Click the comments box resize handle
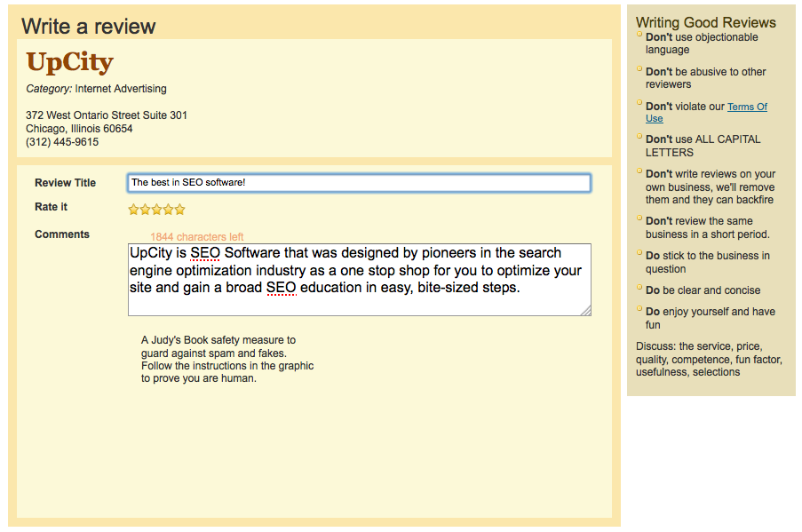Viewport: 802px width, 532px height. pyautogui.click(x=586, y=311)
